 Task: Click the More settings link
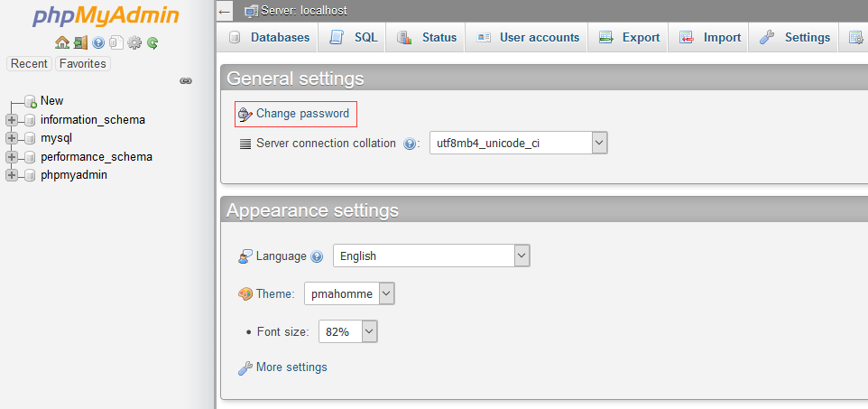coord(291,367)
